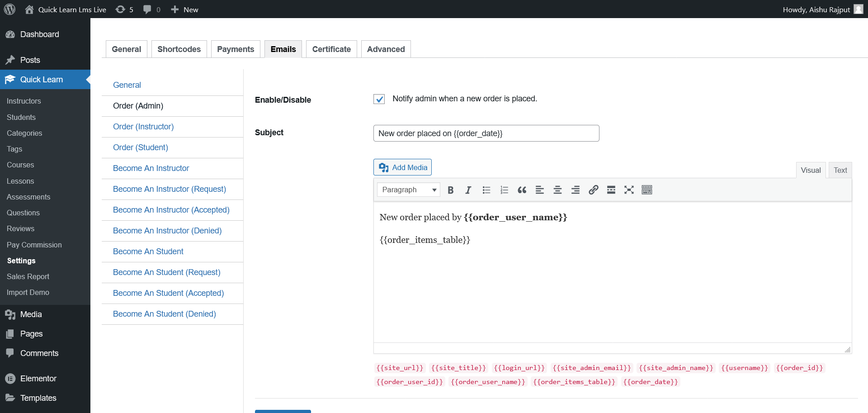Switch to the Shortcodes tab
This screenshot has width=868, height=413.
(179, 49)
